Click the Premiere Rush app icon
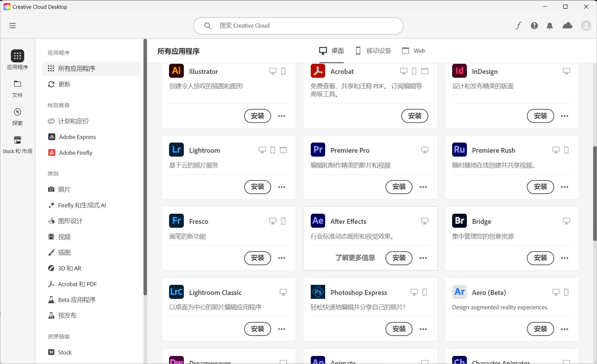The height and width of the screenshot is (364, 597). point(460,150)
